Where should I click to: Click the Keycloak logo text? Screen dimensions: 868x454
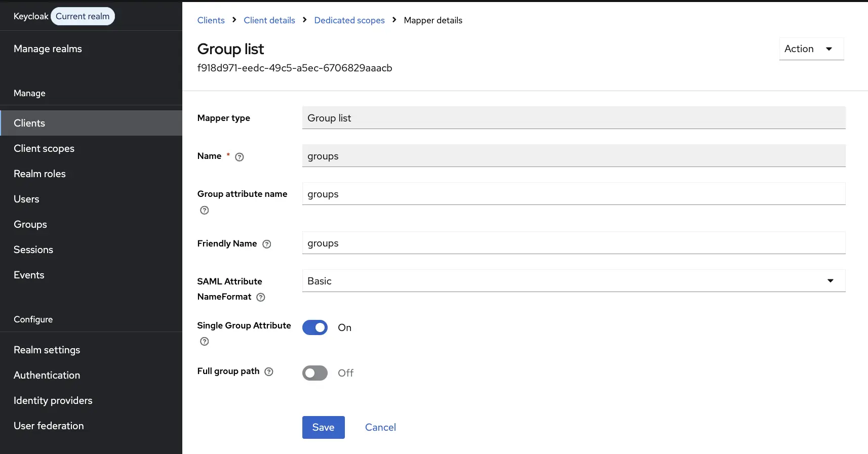pos(31,16)
